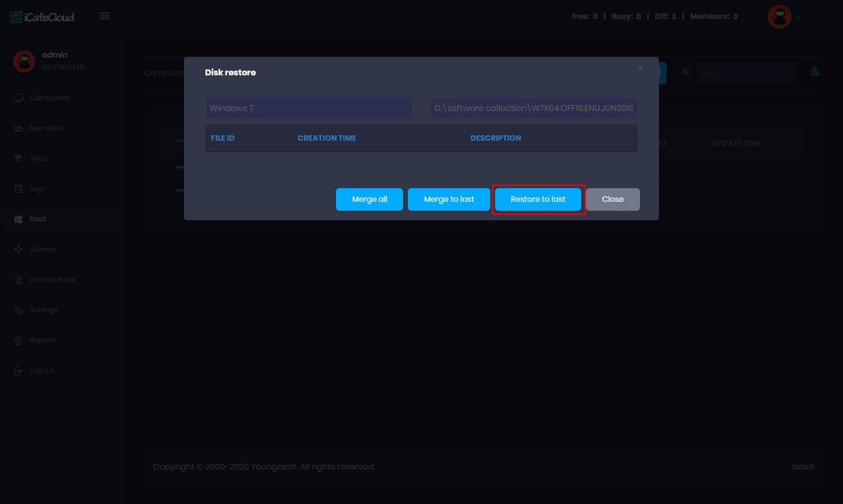Screen dimensions: 843x504
Task: Dismiss dialog with the X icon
Action: 640,69
